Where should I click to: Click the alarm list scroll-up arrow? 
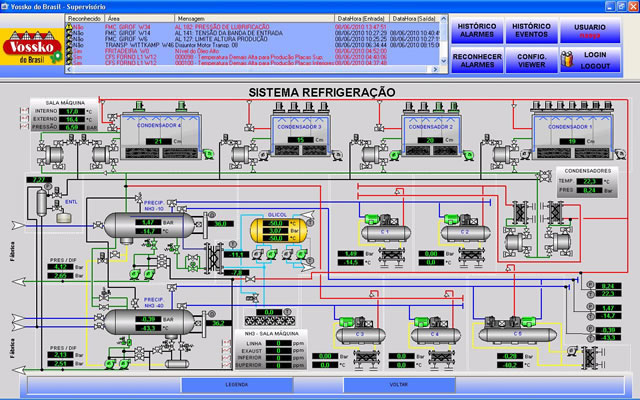coord(444,19)
